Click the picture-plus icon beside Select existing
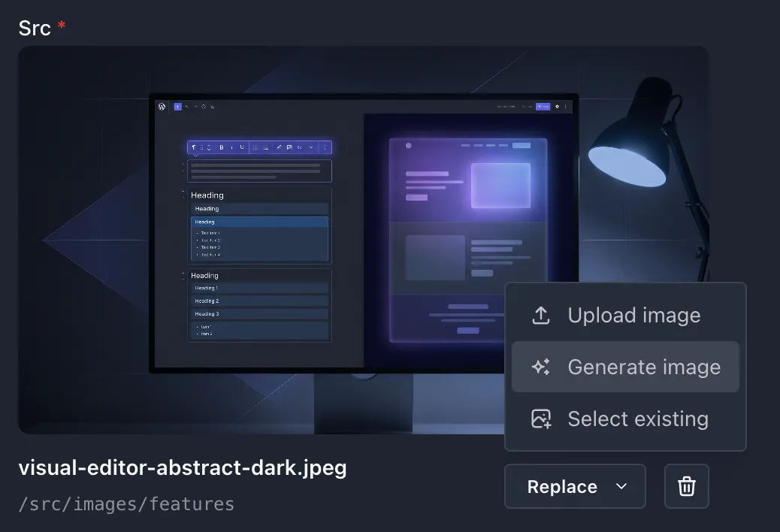 541,419
